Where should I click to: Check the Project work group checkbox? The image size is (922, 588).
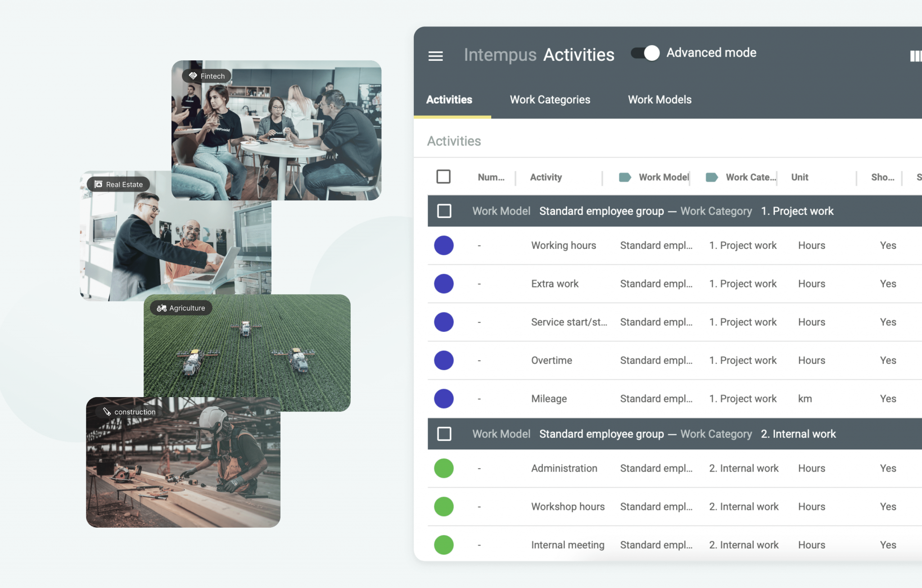(x=444, y=211)
